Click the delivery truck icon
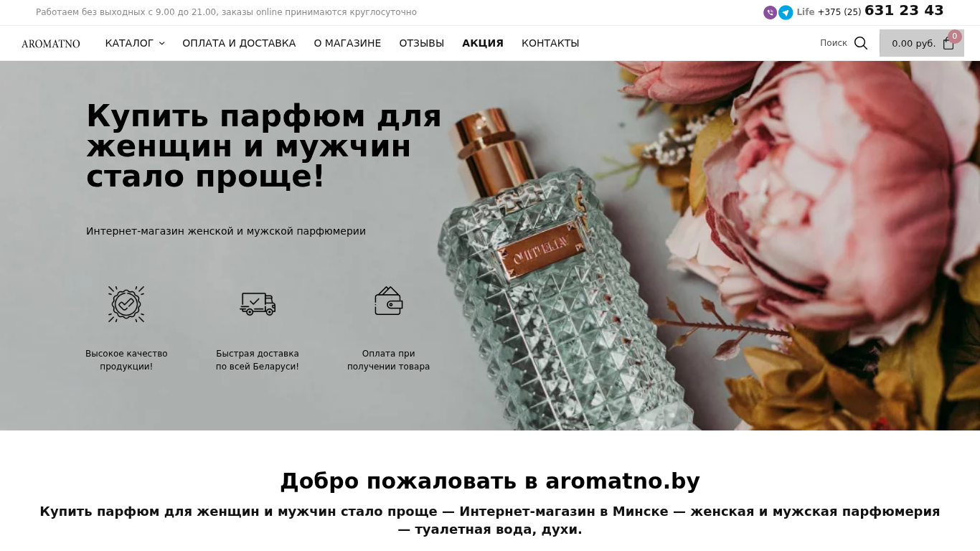980x551 pixels. coord(258,304)
